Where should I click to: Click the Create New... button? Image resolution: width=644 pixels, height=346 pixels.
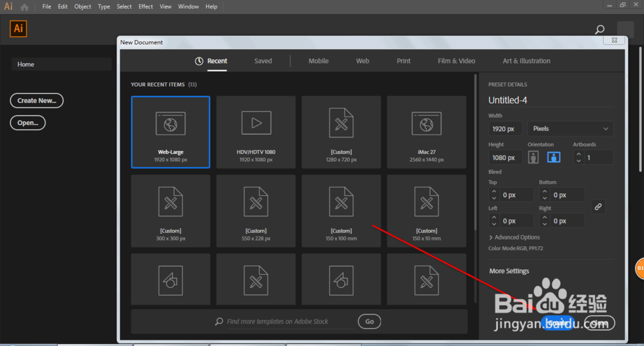[x=37, y=101]
